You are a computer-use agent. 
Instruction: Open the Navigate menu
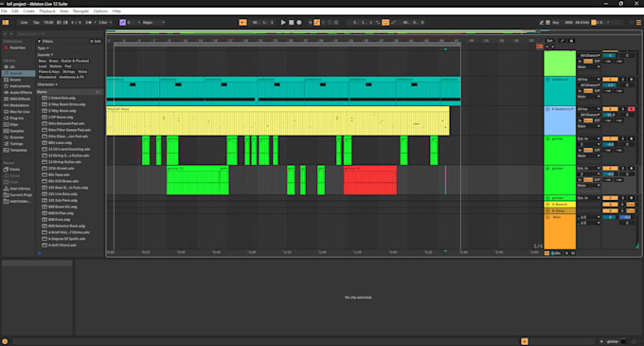80,11
